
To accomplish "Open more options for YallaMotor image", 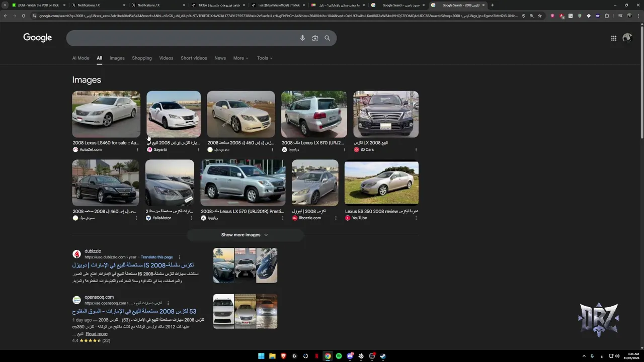I will [191, 218].
